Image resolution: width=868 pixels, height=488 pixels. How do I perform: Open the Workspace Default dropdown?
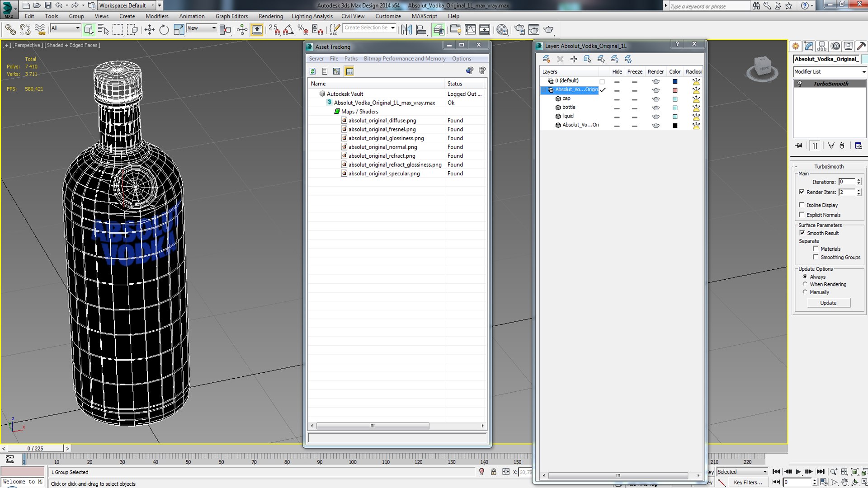(x=127, y=5)
